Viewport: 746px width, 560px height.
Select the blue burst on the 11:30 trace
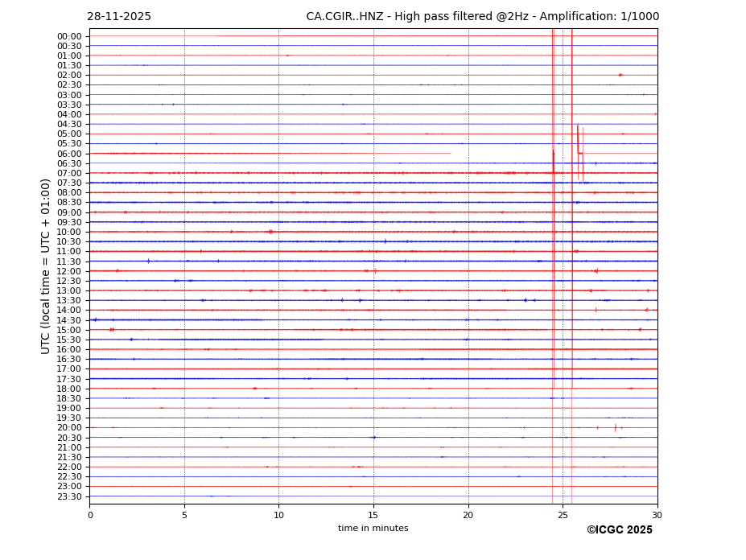pyautogui.click(x=148, y=261)
